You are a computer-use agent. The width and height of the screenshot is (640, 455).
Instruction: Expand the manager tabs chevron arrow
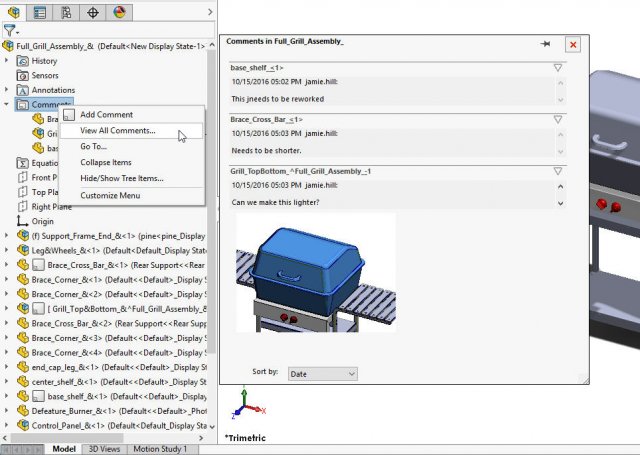pos(210,12)
